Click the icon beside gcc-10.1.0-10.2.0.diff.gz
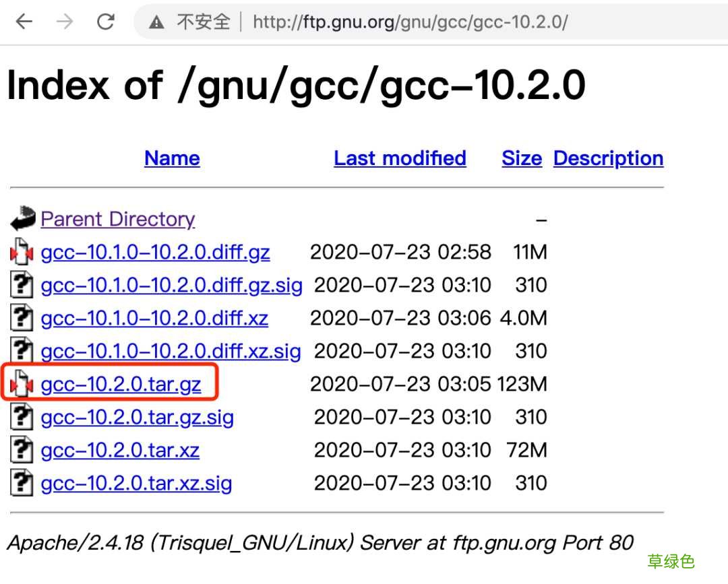 21,251
